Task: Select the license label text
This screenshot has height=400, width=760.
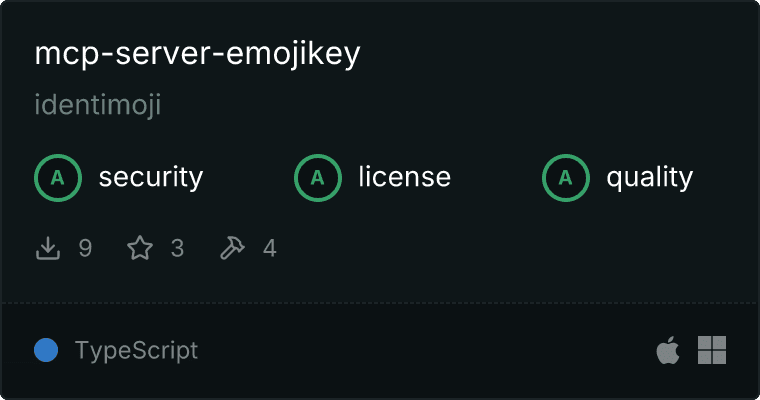Action: [405, 177]
